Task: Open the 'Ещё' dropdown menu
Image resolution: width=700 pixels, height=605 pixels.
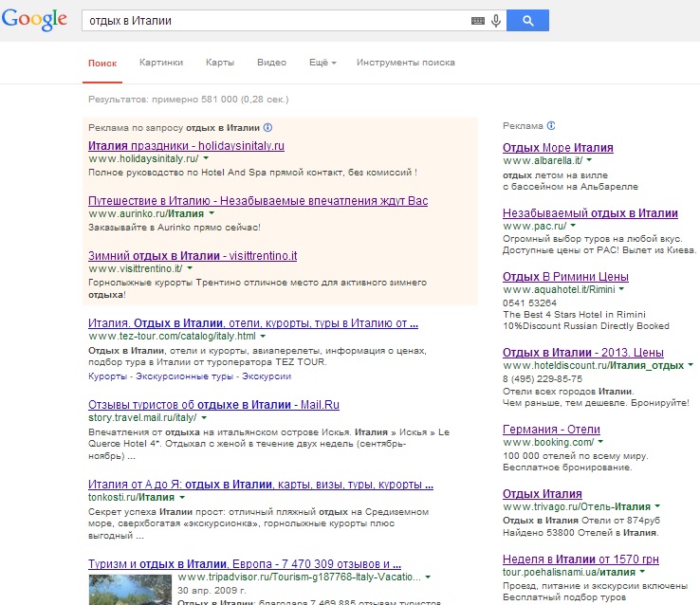Action: tap(322, 63)
